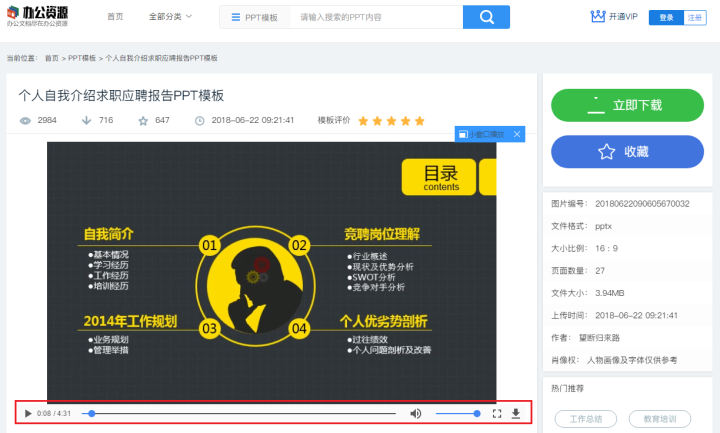720x433 pixels.
Task: Click the video download arrow icon
Action: 516,413
